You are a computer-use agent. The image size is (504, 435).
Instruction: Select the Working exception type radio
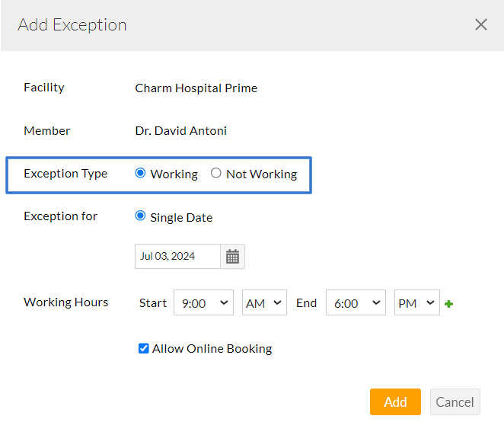140,173
